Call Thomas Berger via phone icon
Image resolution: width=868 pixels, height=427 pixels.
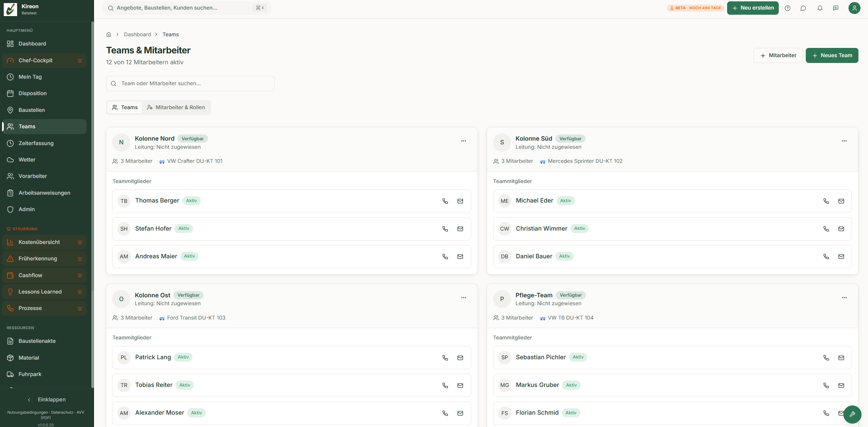coord(445,201)
